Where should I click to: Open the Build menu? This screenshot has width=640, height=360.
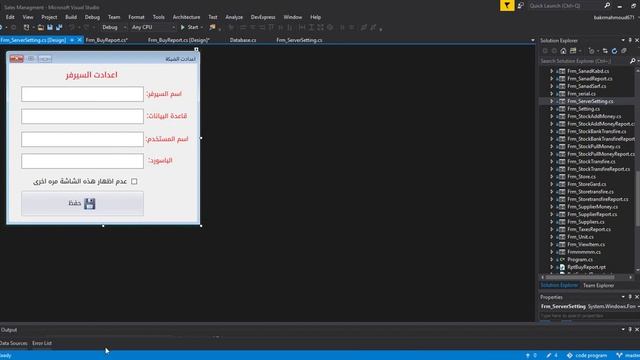(x=71, y=17)
